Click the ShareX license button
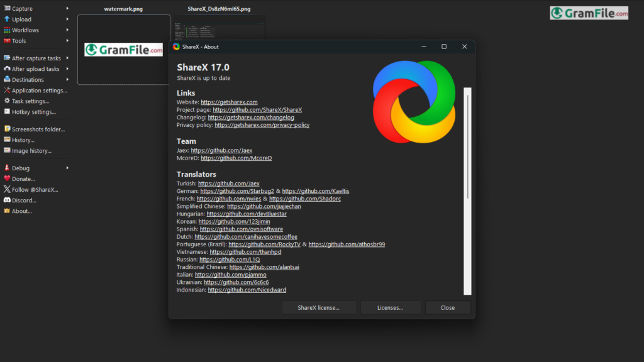Image resolution: width=644 pixels, height=362 pixels. point(319,307)
